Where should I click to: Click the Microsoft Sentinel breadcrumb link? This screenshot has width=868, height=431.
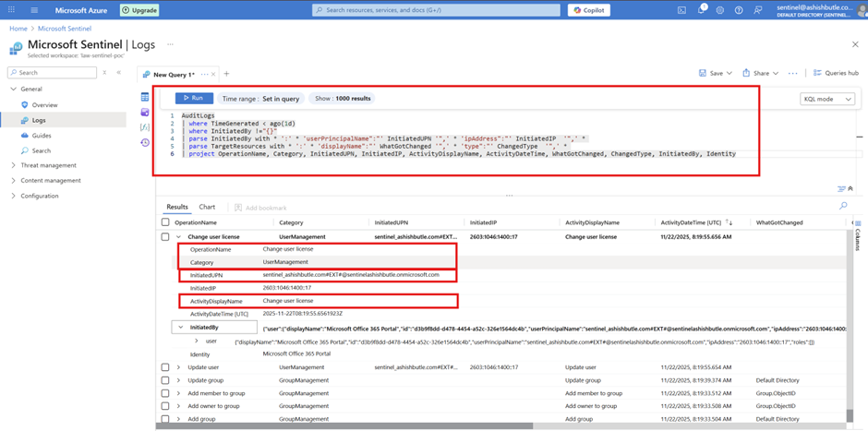65,29
